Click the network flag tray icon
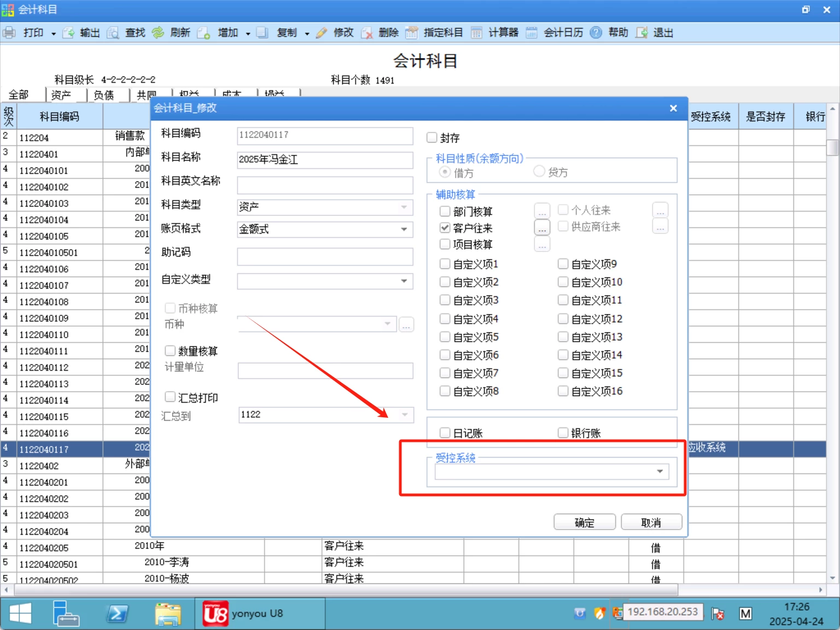 (x=717, y=614)
